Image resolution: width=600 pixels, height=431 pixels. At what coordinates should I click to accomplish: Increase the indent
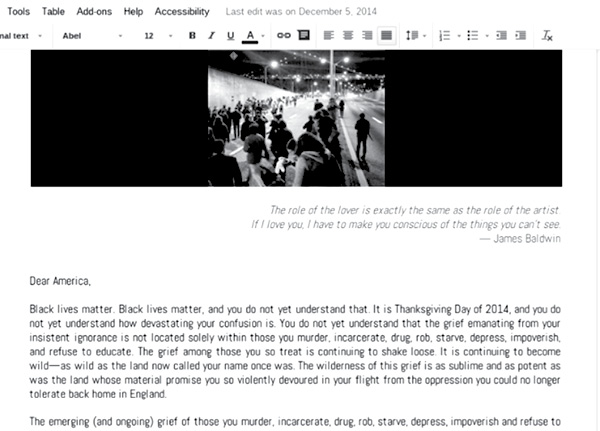point(521,36)
